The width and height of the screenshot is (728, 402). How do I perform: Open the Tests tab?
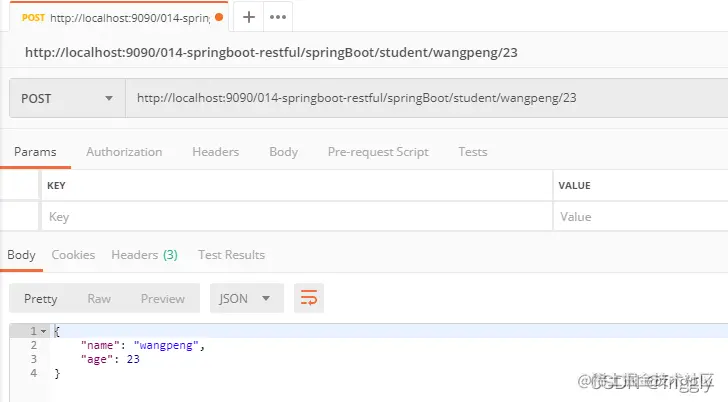pyautogui.click(x=473, y=152)
